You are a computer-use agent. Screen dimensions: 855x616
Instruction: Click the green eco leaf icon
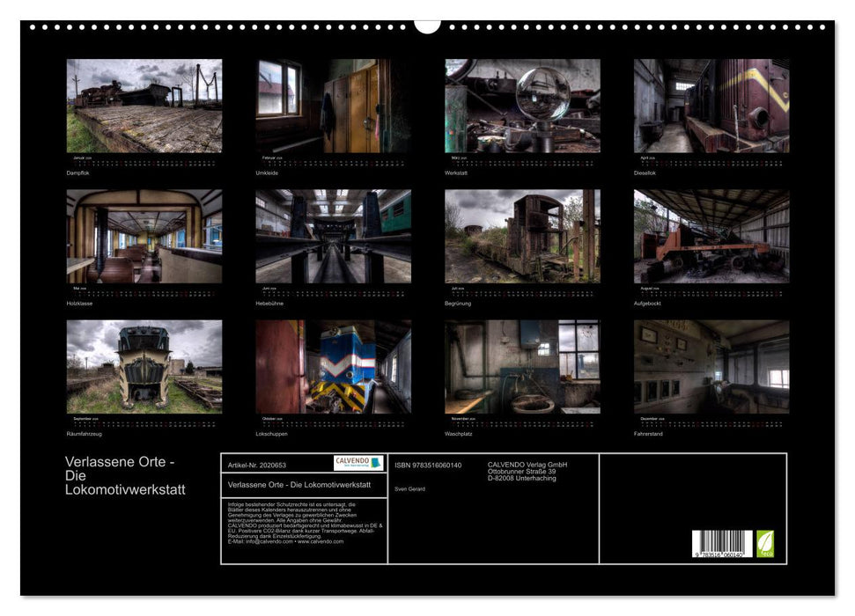765,543
